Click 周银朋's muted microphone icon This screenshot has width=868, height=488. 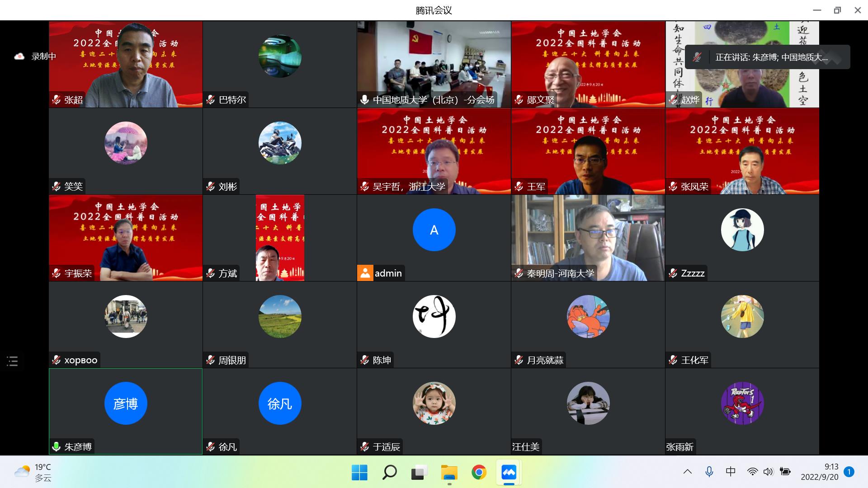coord(211,360)
